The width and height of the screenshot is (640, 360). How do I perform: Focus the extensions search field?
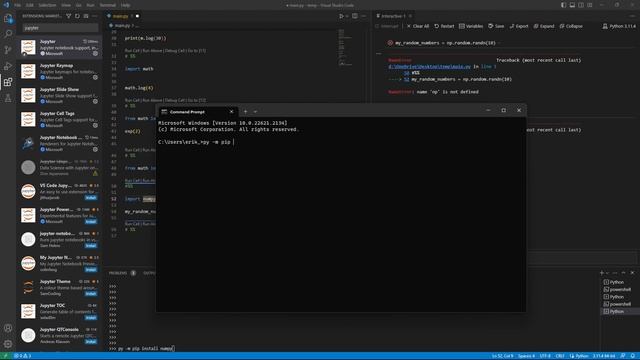click(60, 28)
